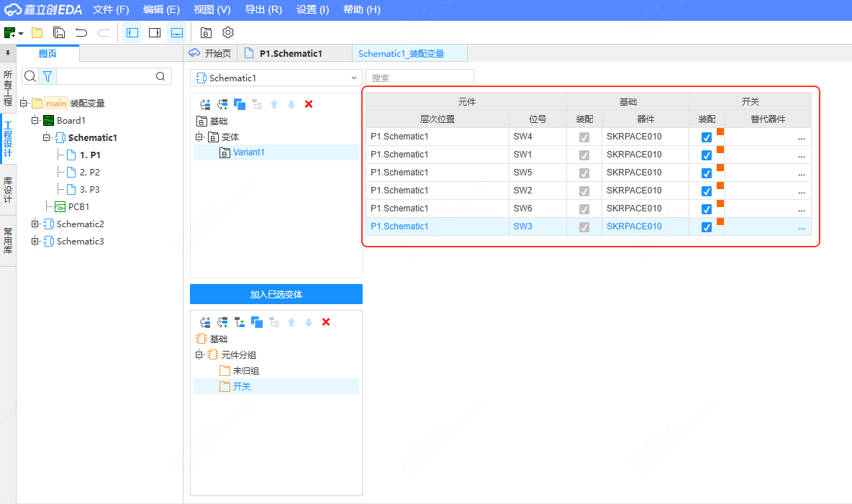This screenshot has width=852, height=504.
Task: Uncheck the 开关 assembly checkbox for SW4
Action: (x=707, y=137)
